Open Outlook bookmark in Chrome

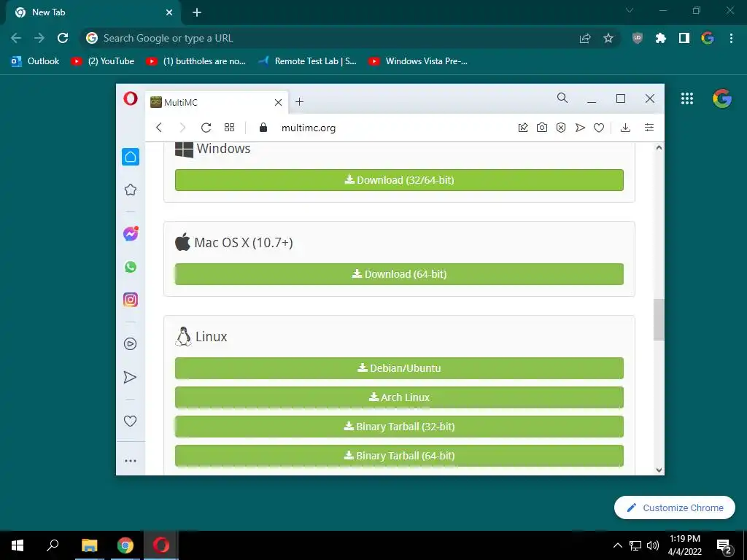point(35,61)
